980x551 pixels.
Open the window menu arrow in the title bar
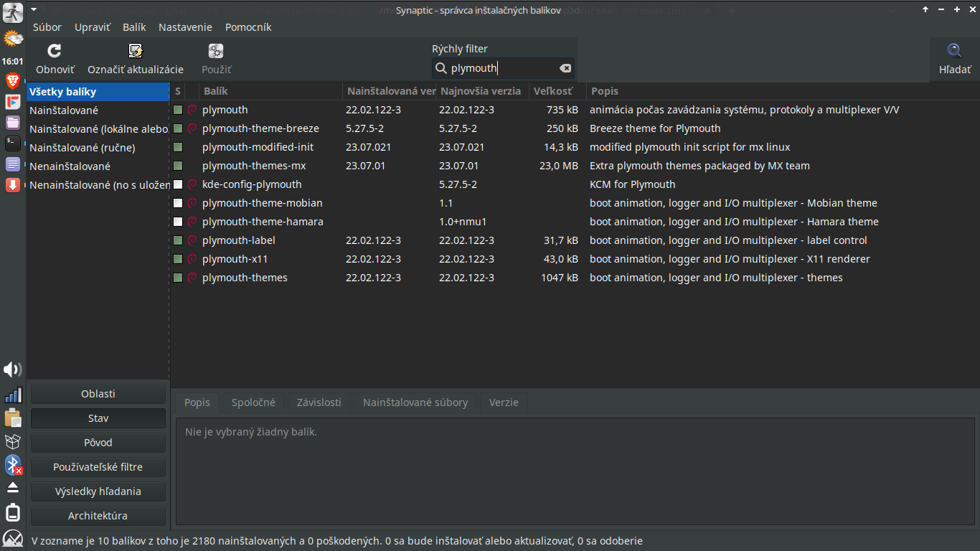33,9
